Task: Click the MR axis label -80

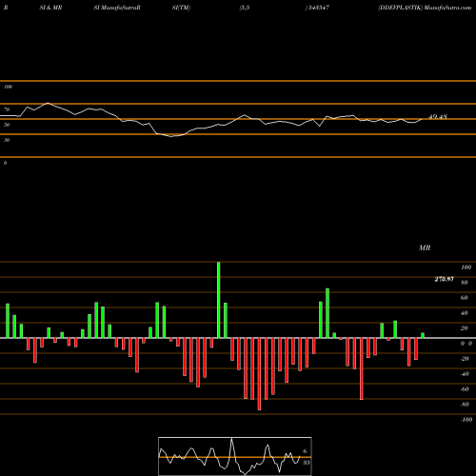Action: coord(465,405)
